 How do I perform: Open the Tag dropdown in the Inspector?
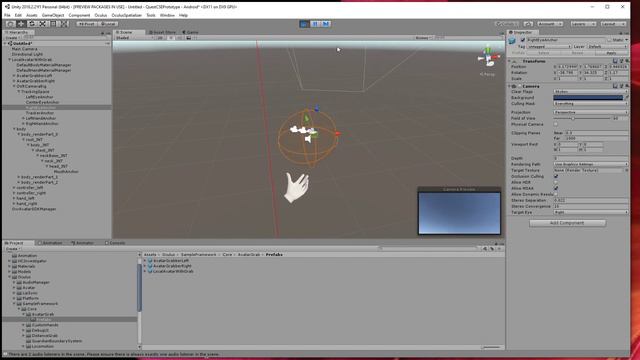(x=548, y=47)
